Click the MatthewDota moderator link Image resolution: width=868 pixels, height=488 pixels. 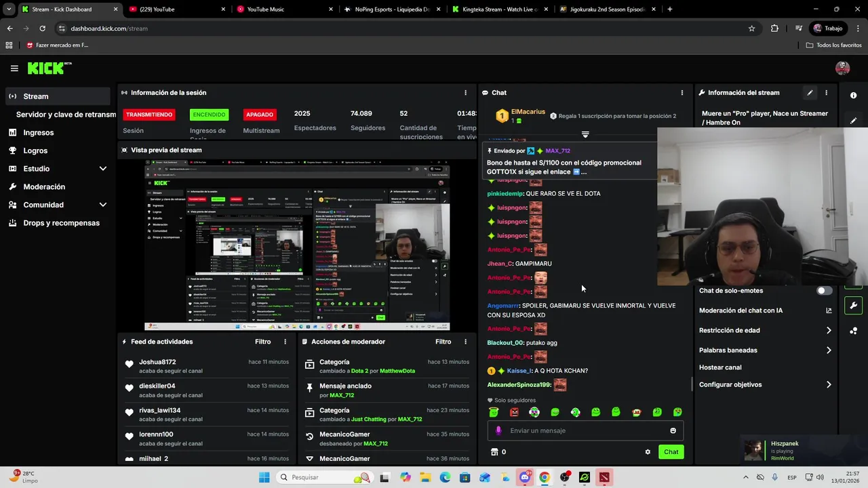click(x=397, y=371)
